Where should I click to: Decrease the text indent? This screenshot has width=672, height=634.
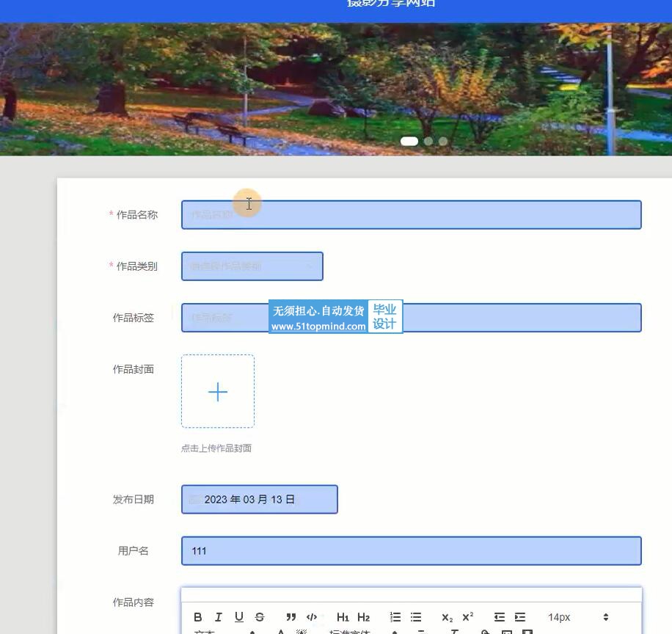[x=500, y=617]
